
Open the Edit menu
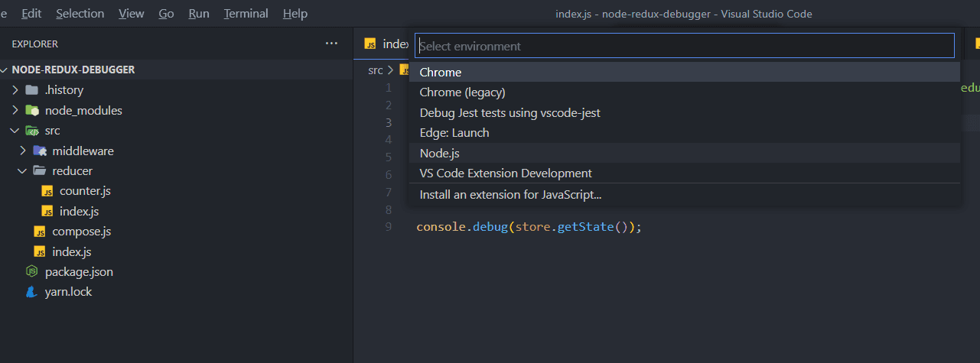[x=32, y=13]
